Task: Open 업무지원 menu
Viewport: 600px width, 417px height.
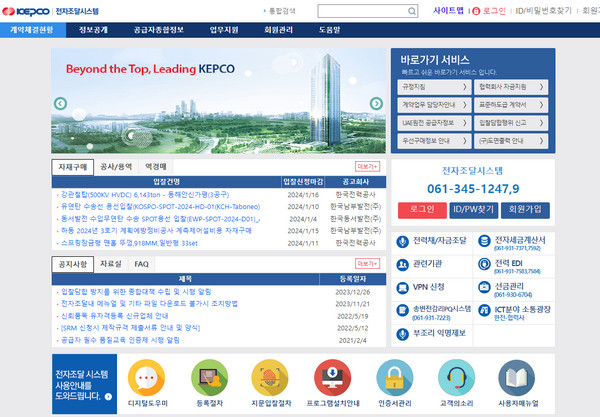Action: tap(224, 30)
